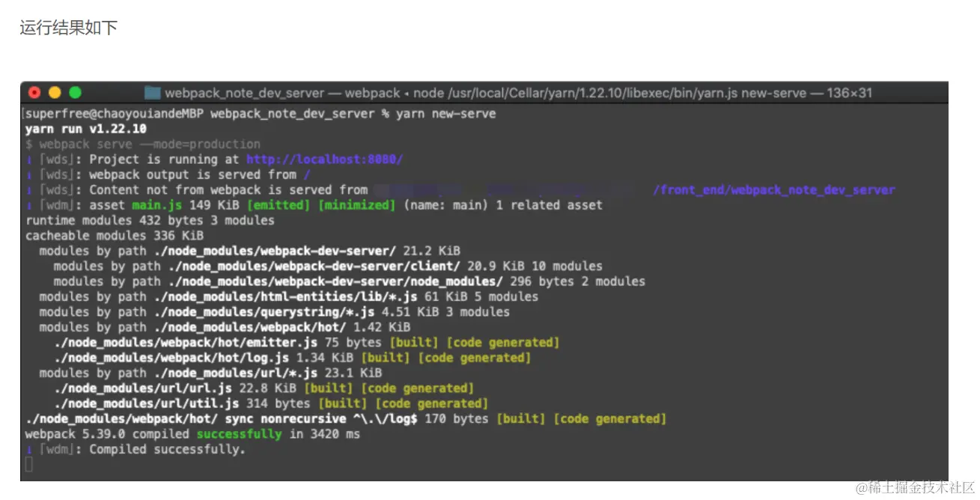980x500 pixels.
Task: Click the '[emitted]' tag
Action: pyautogui.click(x=278, y=205)
